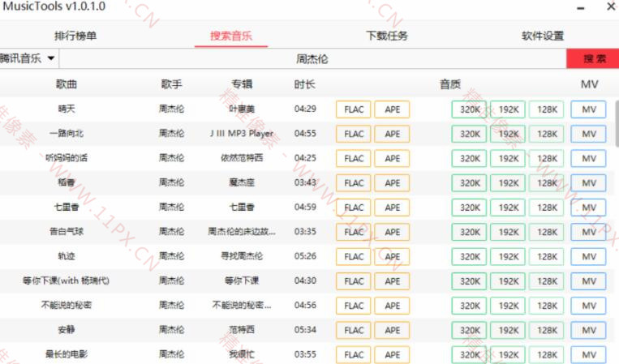Download 最长的电影 at 192K quality
The image size is (619, 364).
508,354
